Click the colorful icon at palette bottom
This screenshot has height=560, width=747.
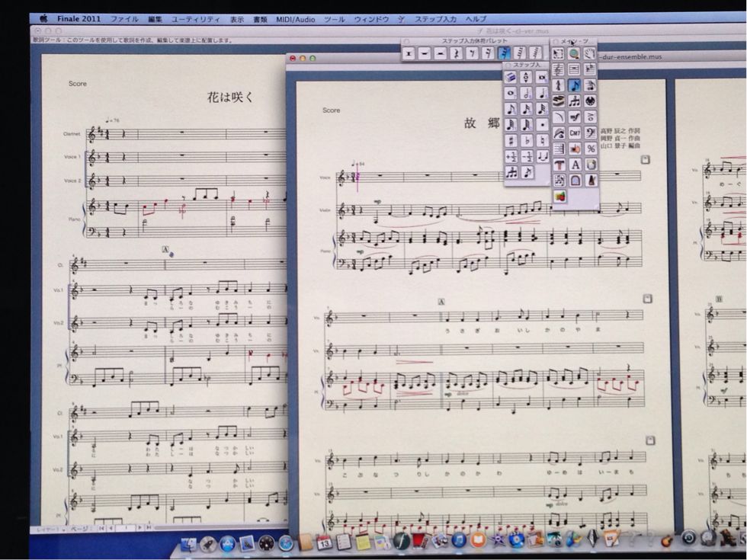[x=559, y=197]
